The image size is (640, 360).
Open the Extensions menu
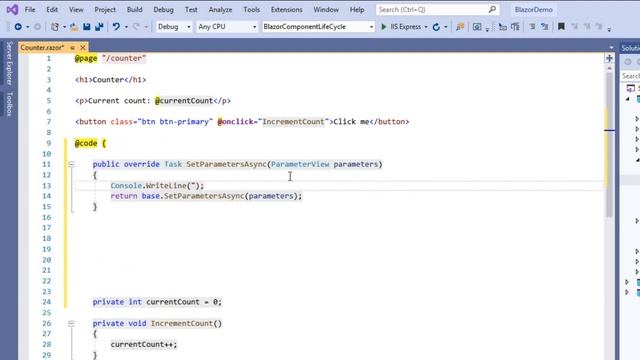pos(287,9)
